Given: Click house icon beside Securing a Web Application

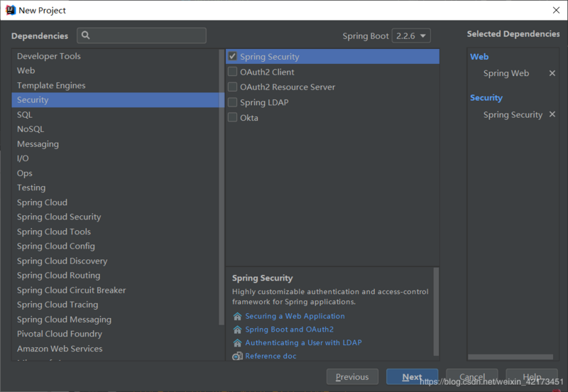Looking at the screenshot, I should tap(237, 316).
